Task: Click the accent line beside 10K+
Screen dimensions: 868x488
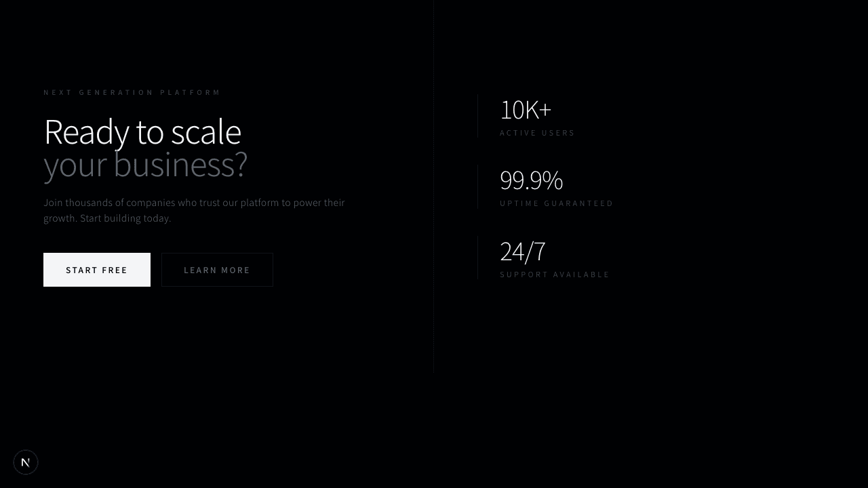Action: (478, 117)
